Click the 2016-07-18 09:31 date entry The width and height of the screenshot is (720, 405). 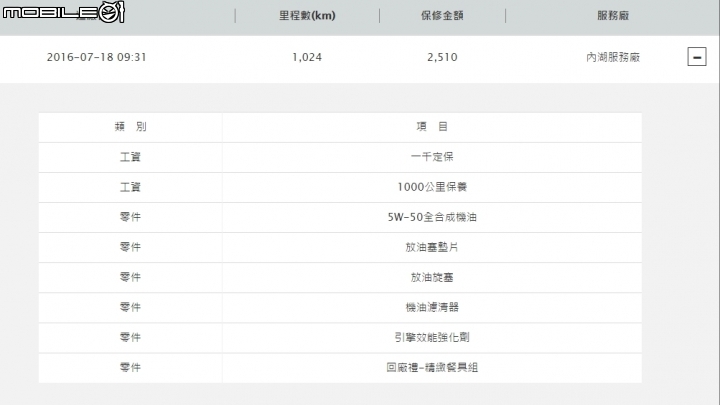coord(96,57)
